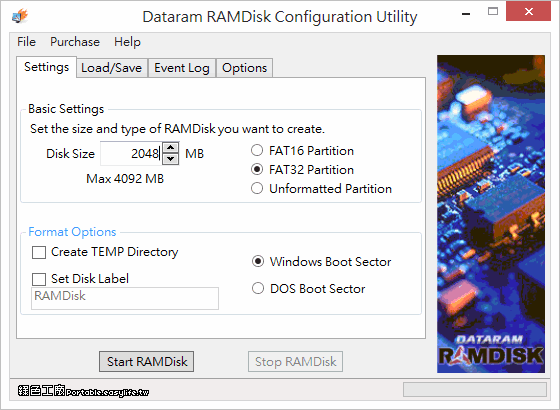This screenshot has width=560, height=410.
Task: Select DOS Boot Sector option
Action: pos(309,288)
